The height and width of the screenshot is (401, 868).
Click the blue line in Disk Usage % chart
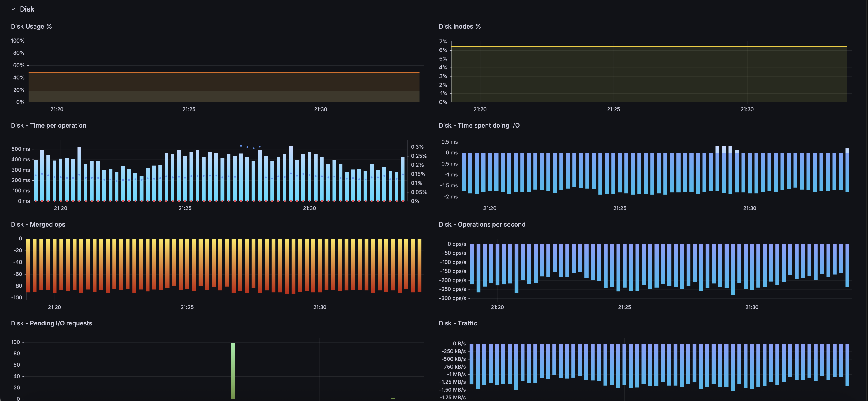222,91
